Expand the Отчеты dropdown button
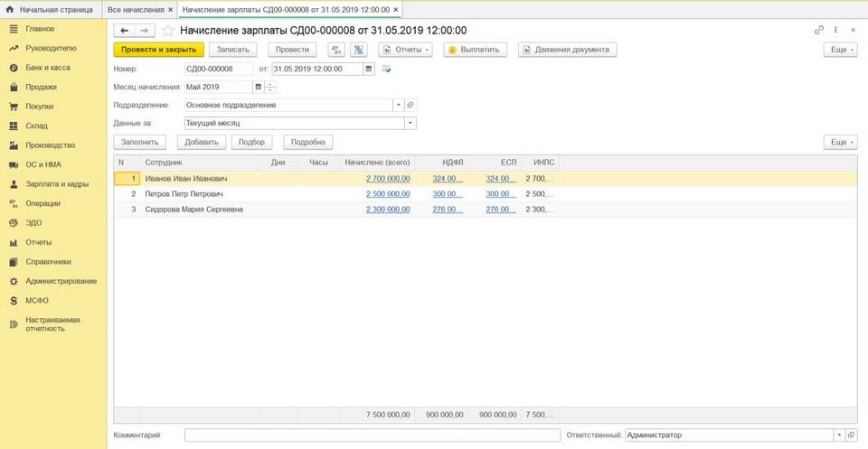Screen dimensions: 868x449 pyautogui.click(x=405, y=50)
